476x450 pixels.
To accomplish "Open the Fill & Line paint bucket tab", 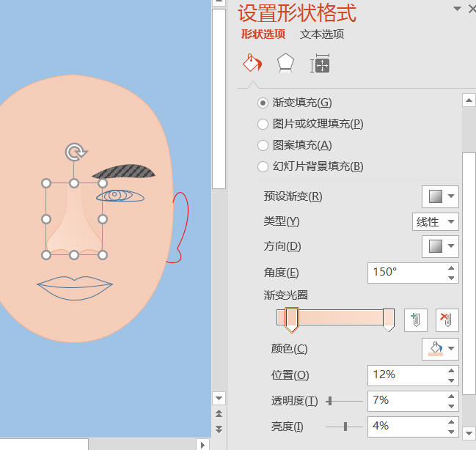I will pyautogui.click(x=252, y=63).
